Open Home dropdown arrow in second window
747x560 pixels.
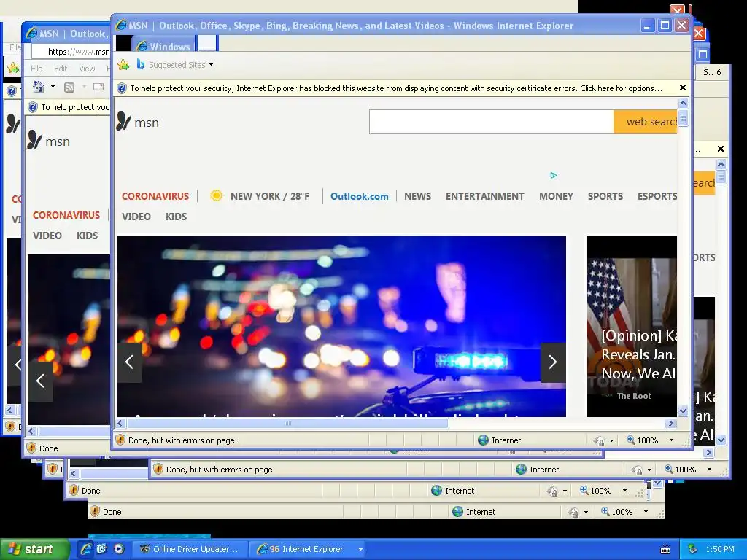(x=53, y=87)
